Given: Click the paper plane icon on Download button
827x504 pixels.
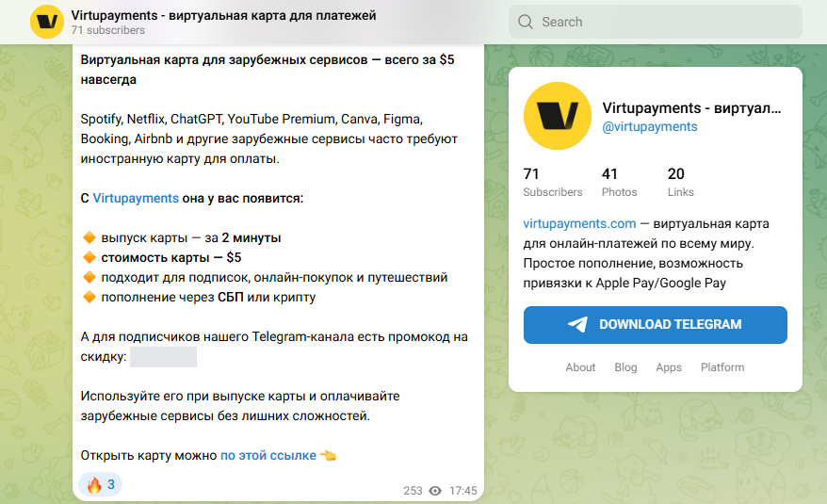Looking at the screenshot, I should point(577,324).
